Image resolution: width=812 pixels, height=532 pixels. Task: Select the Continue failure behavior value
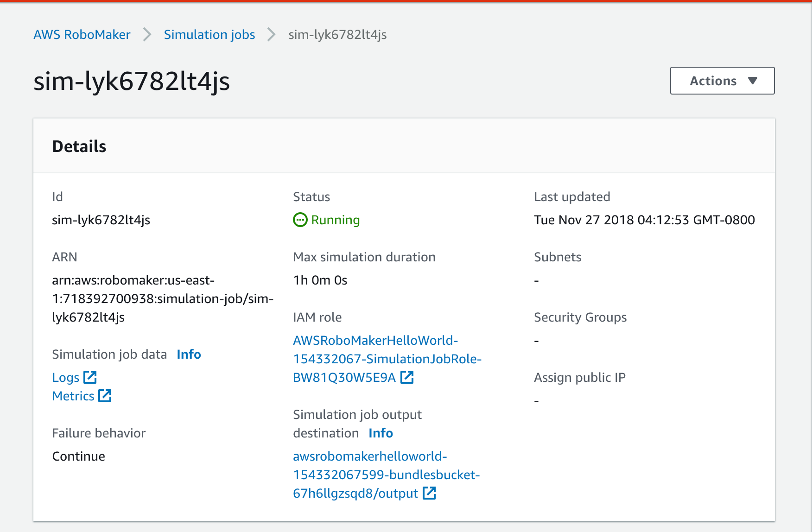click(79, 456)
